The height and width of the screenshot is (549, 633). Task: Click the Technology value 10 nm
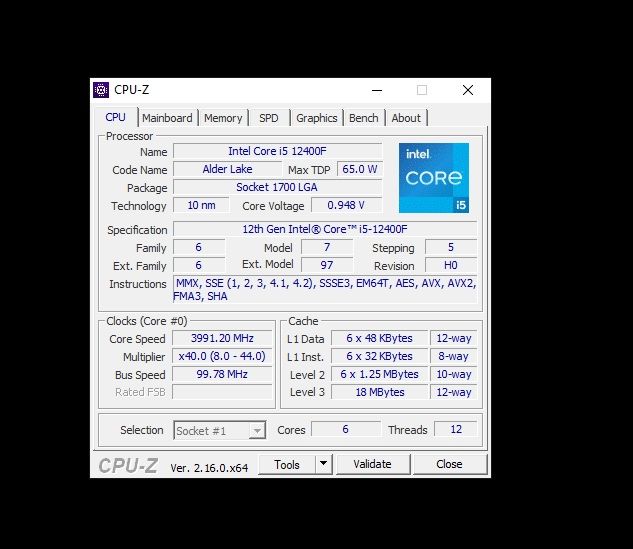pos(201,205)
